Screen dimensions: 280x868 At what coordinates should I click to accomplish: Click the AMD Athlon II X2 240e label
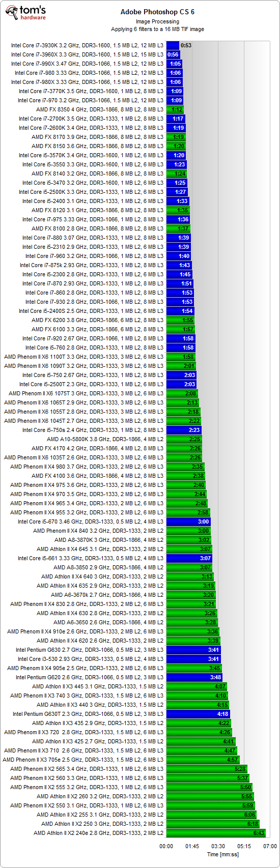[x=99, y=833]
